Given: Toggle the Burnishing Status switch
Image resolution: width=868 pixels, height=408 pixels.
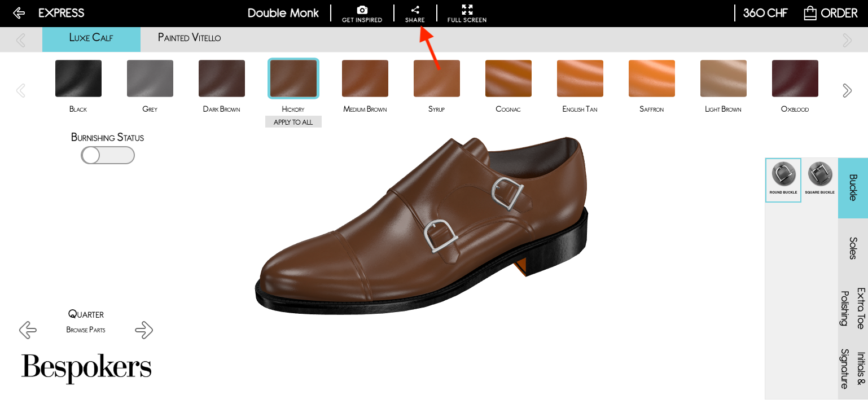Looking at the screenshot, I should click(x=108, y=155).
